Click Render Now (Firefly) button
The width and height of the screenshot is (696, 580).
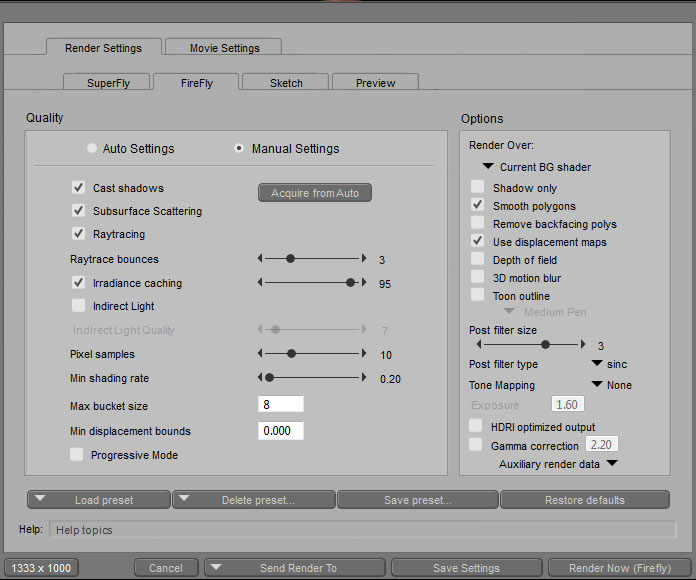point(618,568)
